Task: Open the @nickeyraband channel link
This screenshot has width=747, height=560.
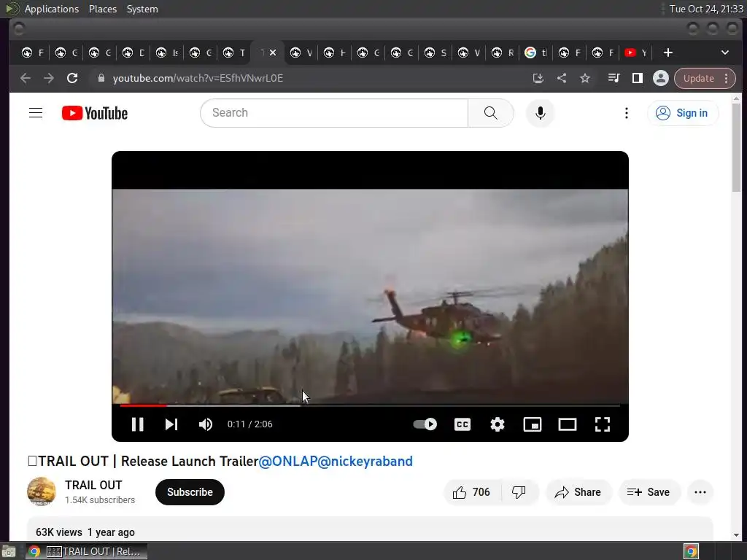Action: pos(365,461)
